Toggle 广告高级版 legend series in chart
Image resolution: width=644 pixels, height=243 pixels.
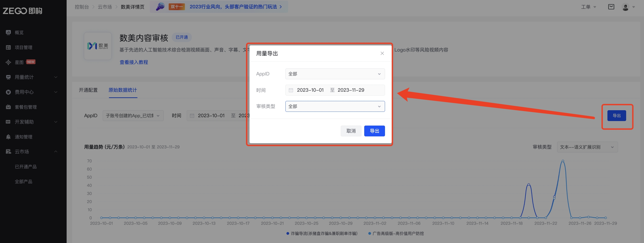click(398, 234)
